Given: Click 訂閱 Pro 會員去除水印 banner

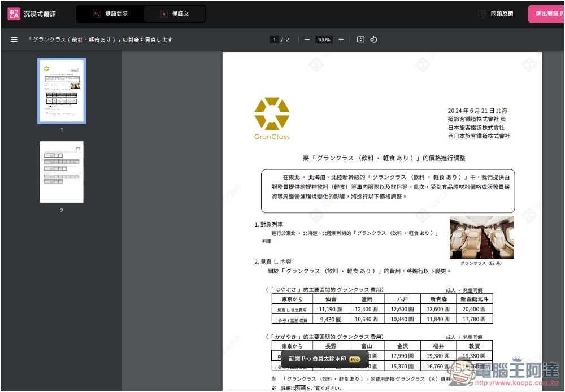Looking at the screenshot, I should pyautogui.click(x=324, y=359).
